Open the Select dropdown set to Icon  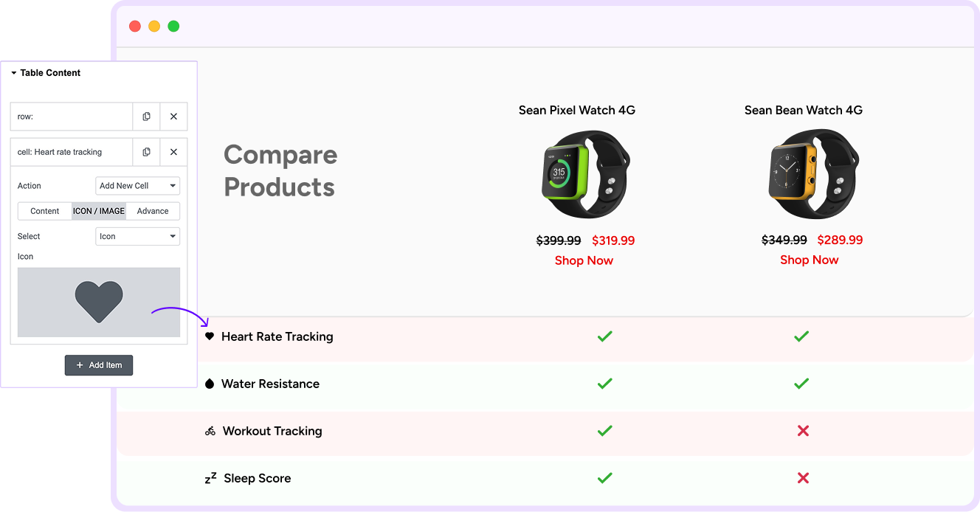pos(138,236)
